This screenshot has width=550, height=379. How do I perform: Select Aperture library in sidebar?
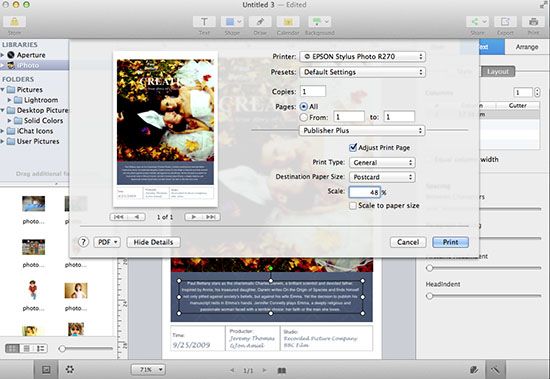coord(31,55)
